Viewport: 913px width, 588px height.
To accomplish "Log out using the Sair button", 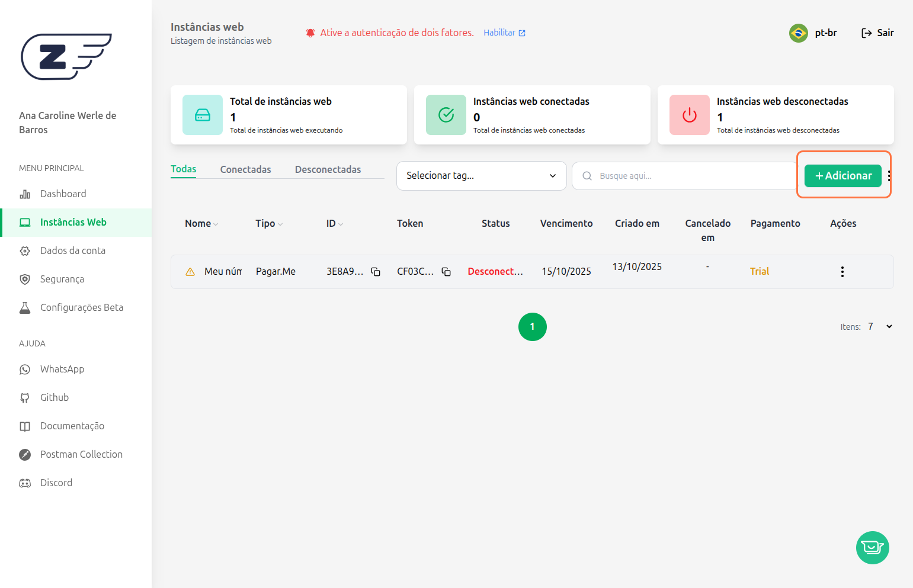I will tap(877, 33).
